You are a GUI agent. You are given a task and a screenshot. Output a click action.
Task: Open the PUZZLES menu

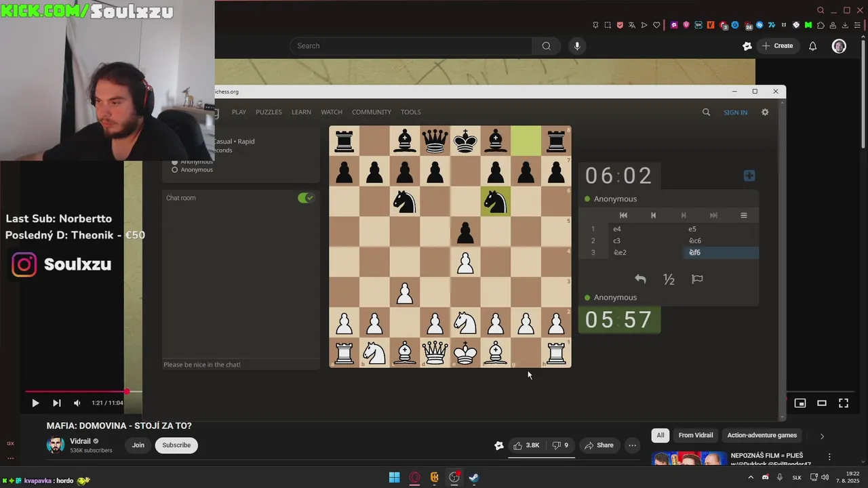[269, 113]
